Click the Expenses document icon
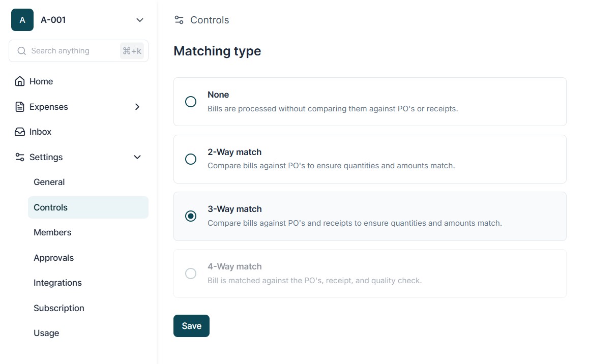The height and width of the screenshot is (364, 589). (20, 107)
